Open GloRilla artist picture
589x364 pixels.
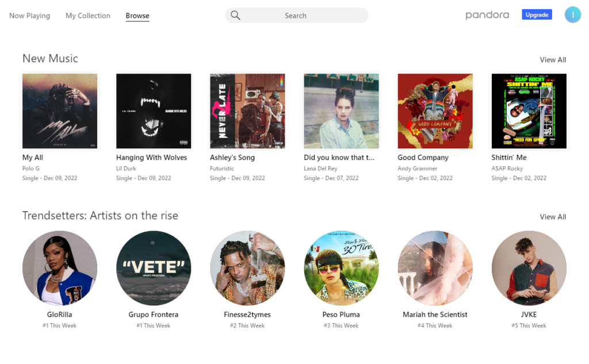(x=60, y=268)
